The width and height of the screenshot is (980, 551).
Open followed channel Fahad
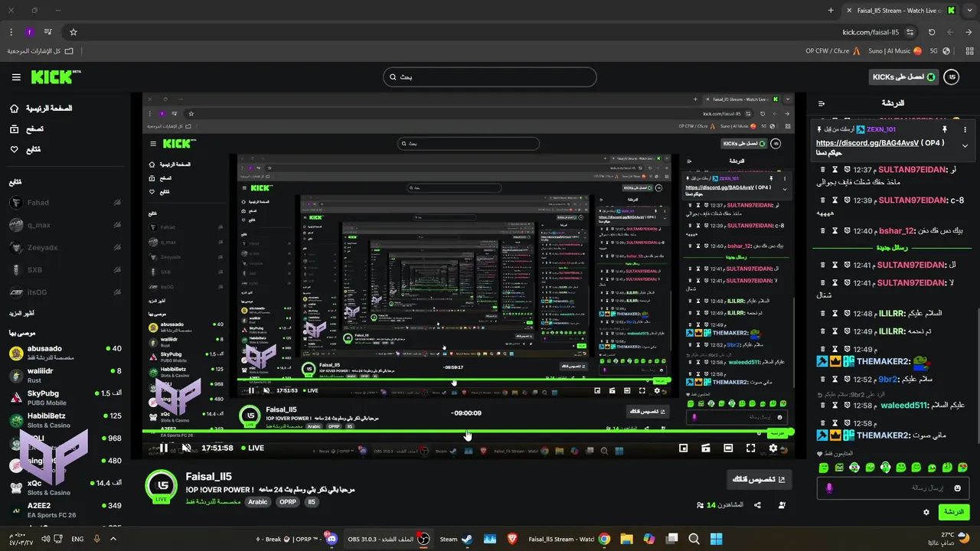[x=65, y=203]
